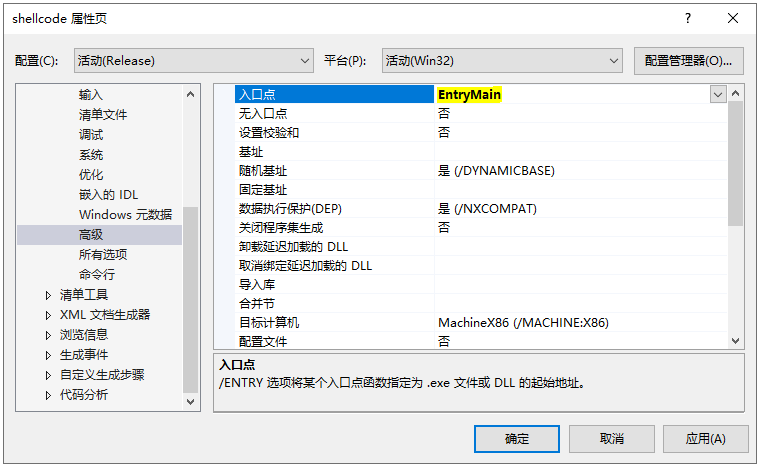Click the MachineX86 (/MACHINE:X86) value
The height and width of the screenshot is (467, 761).
click(x=523, y=323)
